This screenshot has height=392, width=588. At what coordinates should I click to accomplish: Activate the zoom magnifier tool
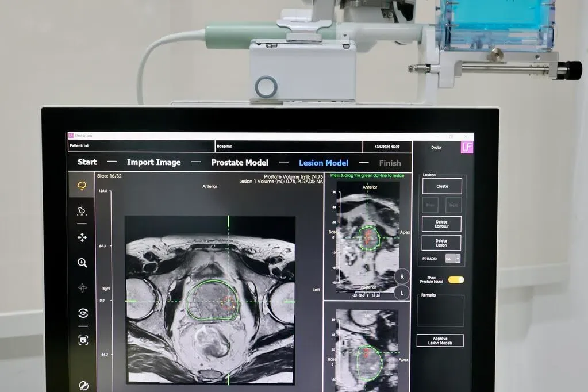(x=83, y=263)
